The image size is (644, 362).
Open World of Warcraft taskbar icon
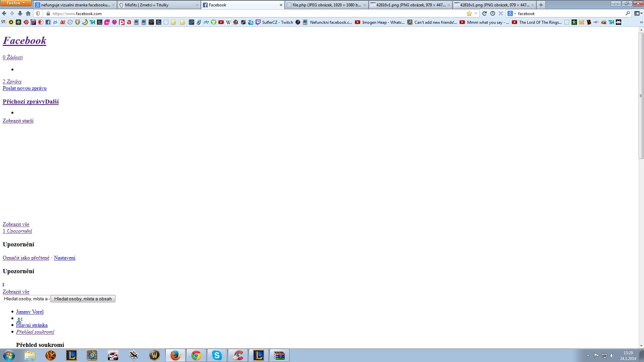pos(154,355)
